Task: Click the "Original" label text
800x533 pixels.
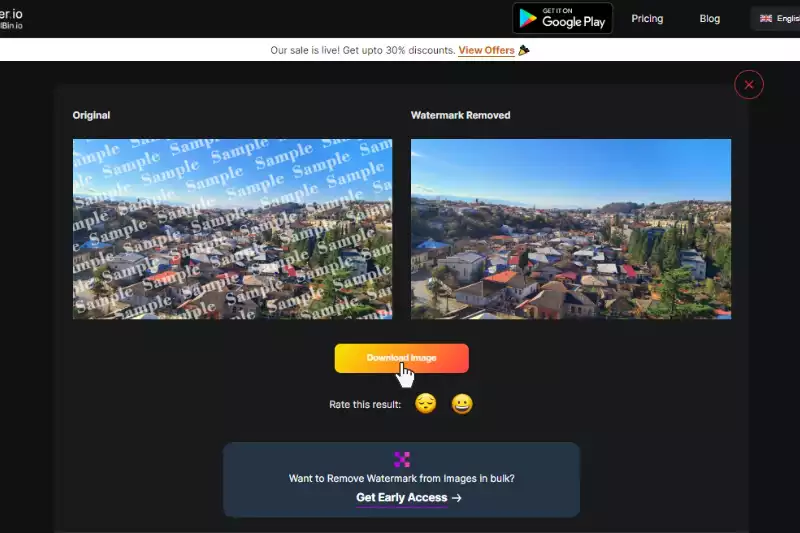Action: 91,115
